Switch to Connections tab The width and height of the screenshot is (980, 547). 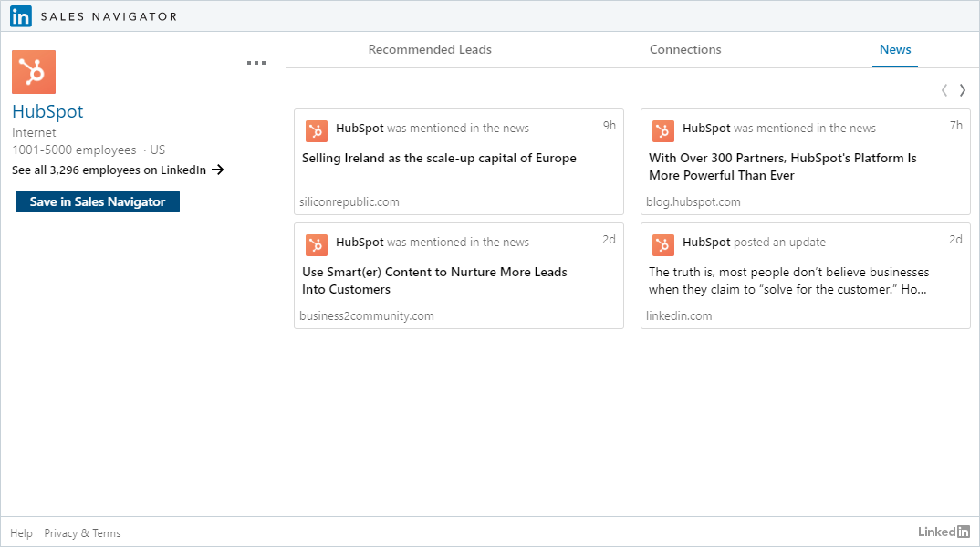click(685, 49)
